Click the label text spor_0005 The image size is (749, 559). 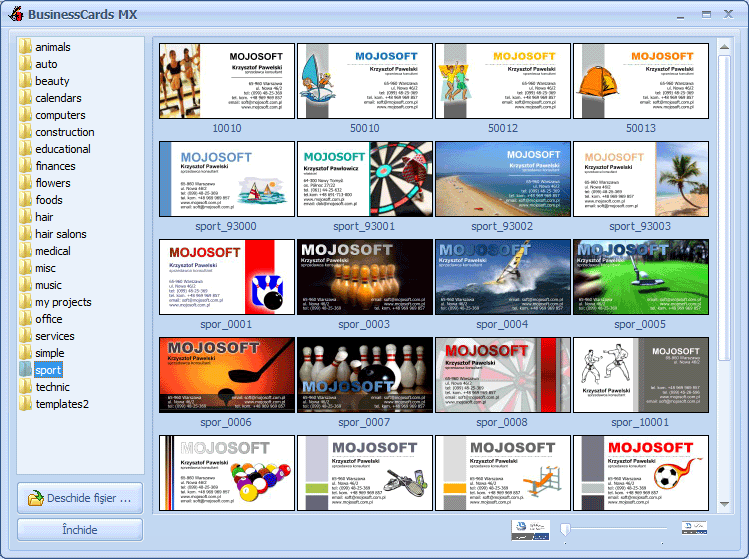coord(640,324)
